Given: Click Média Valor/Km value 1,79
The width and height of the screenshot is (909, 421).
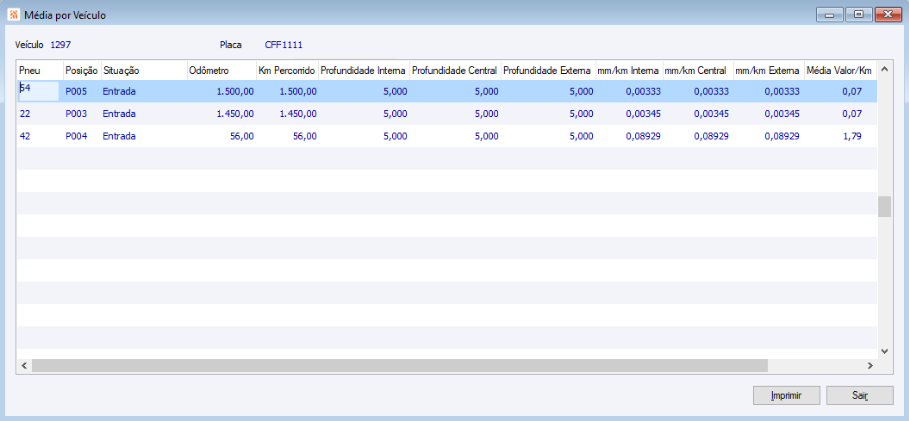Looking at the screenshot, I should tap(853, 136).
